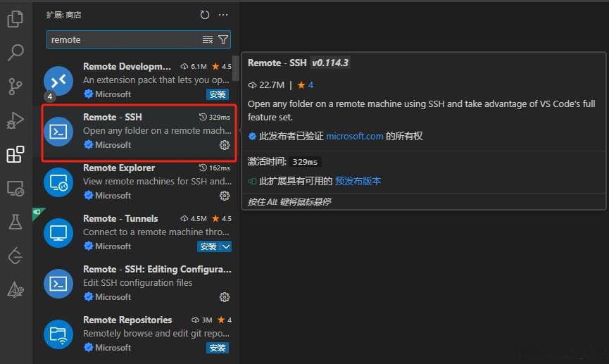The image size is (609, 364).
Task: Open the extensions view more actions menu
Action: 223,15
